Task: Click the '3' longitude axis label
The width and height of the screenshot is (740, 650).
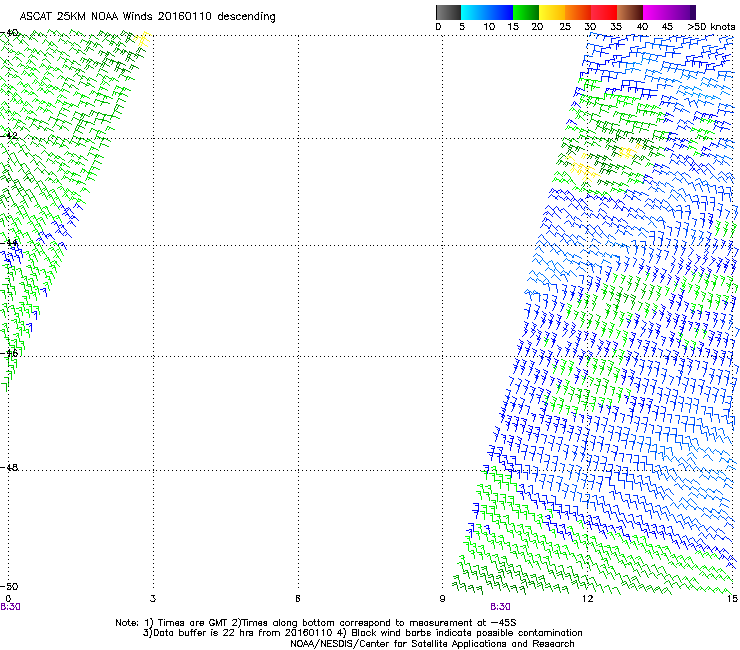Action: 153,599
